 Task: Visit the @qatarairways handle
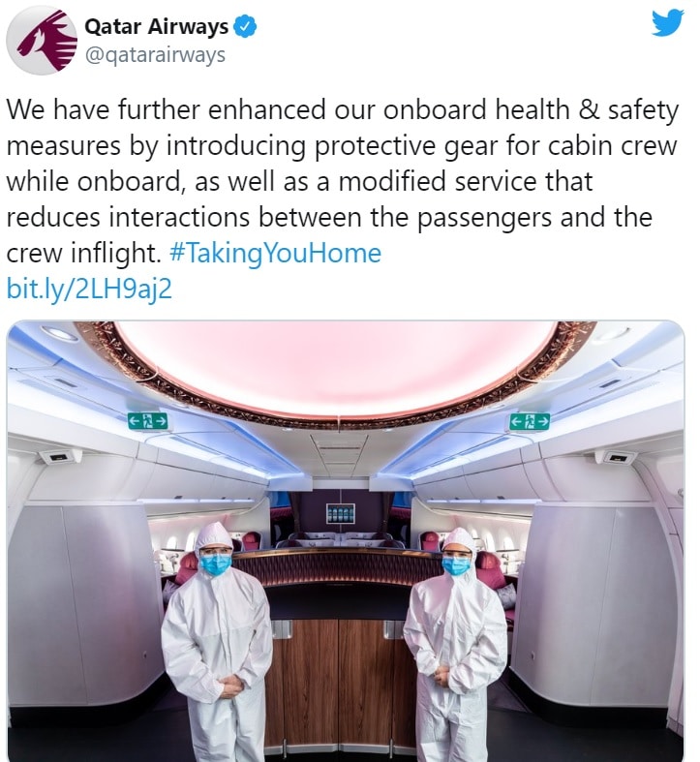click(155, 55)
